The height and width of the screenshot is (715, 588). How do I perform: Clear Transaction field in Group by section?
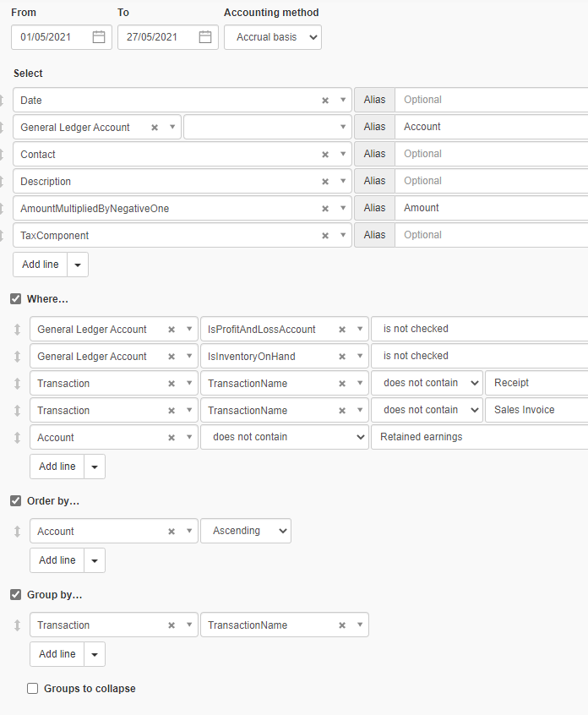pos(171,625)
